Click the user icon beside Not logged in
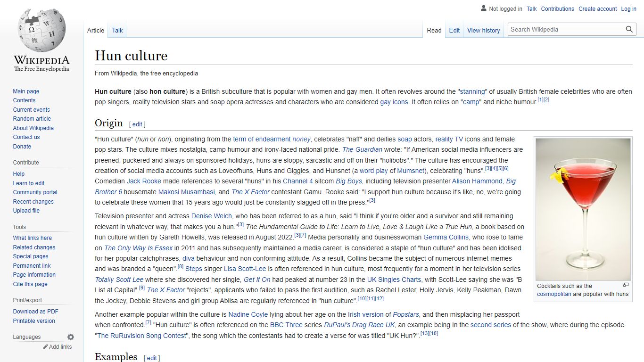 coord(484,8)
